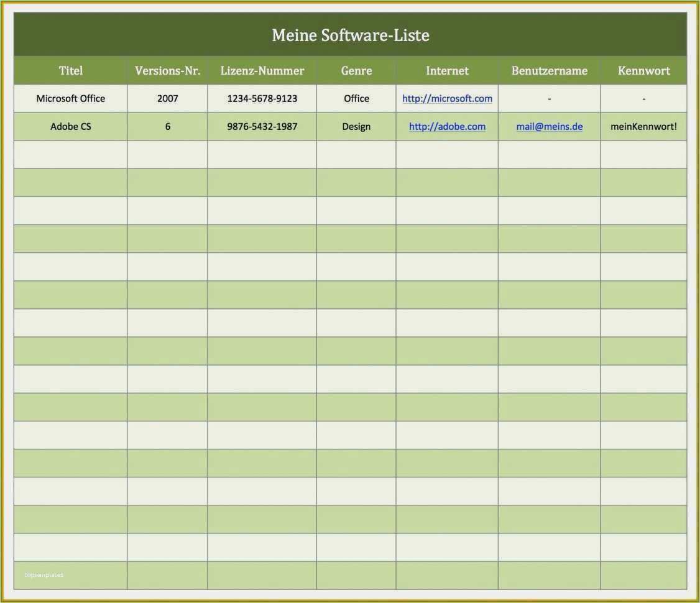This screenshot has height=603, width=700.
Task: Select the Internet column header
Action: [x=447, y=70]
